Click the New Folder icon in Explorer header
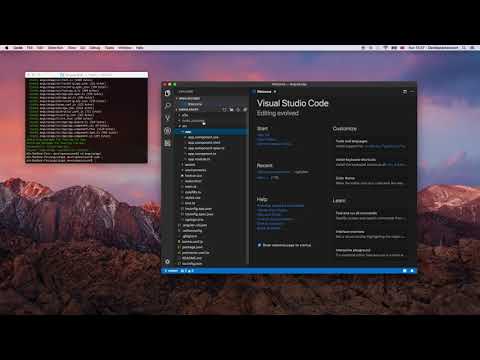Image resolution: width=480 pixels, height=360 pixels. (231, 109)
